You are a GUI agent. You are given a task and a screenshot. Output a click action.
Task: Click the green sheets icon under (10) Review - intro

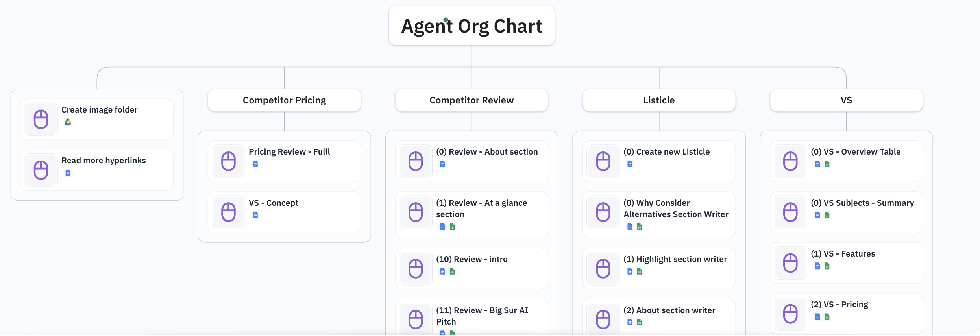coord(453,271)
